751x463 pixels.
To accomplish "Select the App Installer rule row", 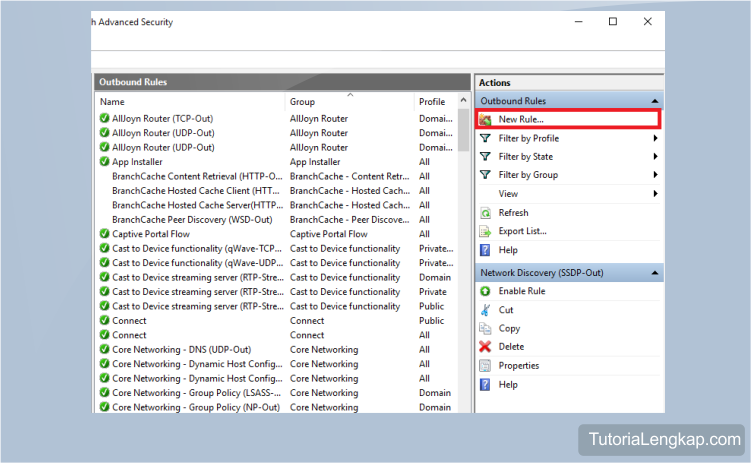I will (x=276, y=161).
